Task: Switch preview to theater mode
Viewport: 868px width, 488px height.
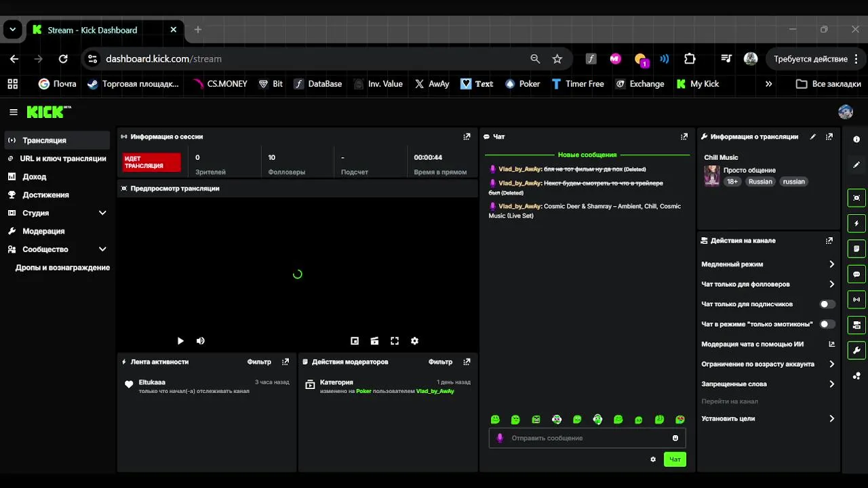Action: tap(374, 341)
